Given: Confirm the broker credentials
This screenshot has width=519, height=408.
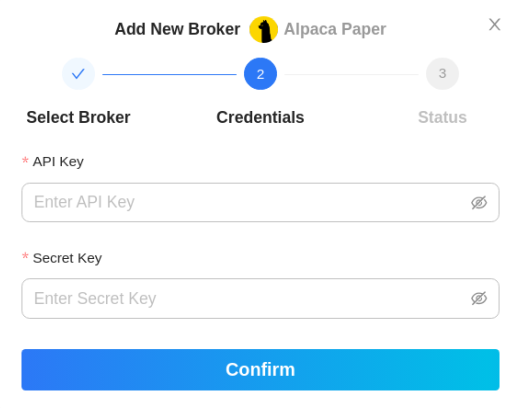Looking at the screenshot, I should 260,369.
